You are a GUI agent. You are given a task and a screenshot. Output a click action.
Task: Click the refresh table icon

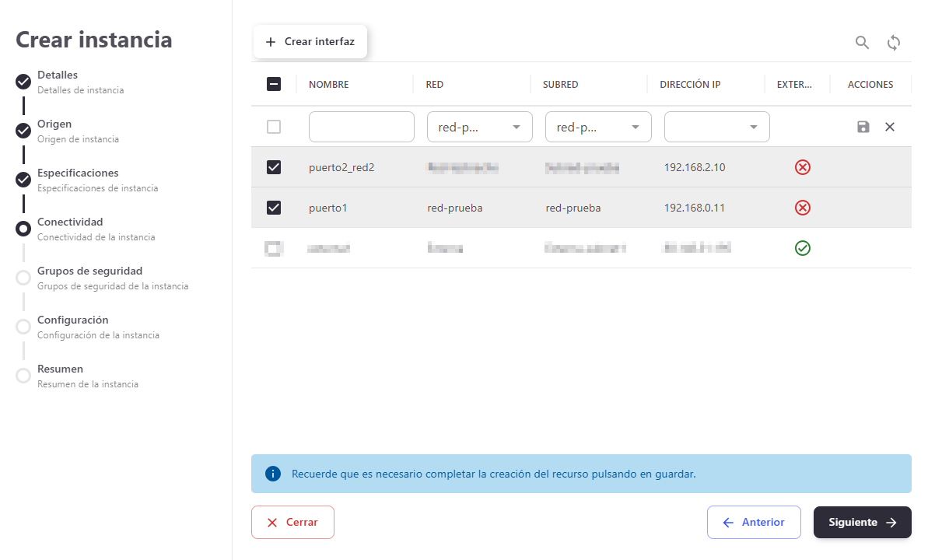click(x=894, y=43)
